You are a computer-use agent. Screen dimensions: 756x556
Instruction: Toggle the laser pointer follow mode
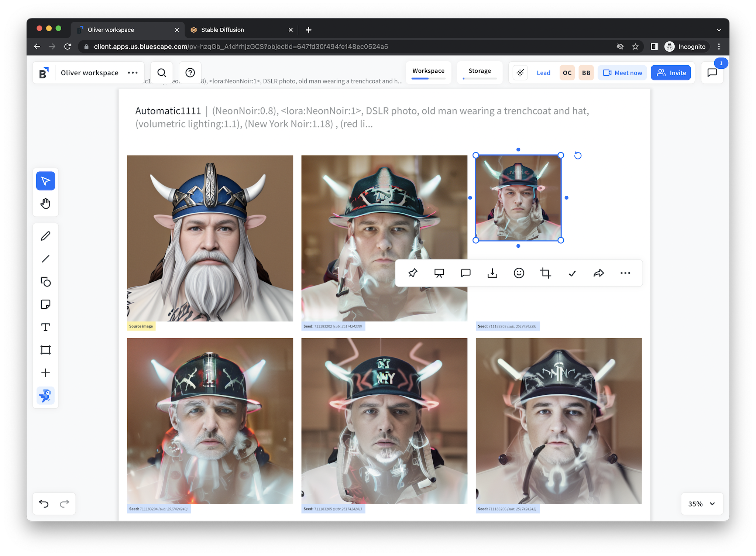click(x=520, y=73)
